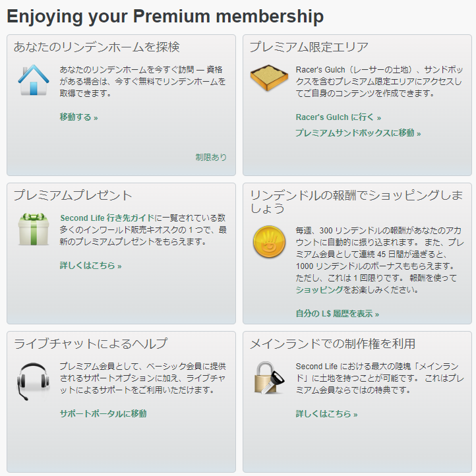Open the 移動する link for Linden Home
This screenshot has height=476, width=476.
pos(78,117)
